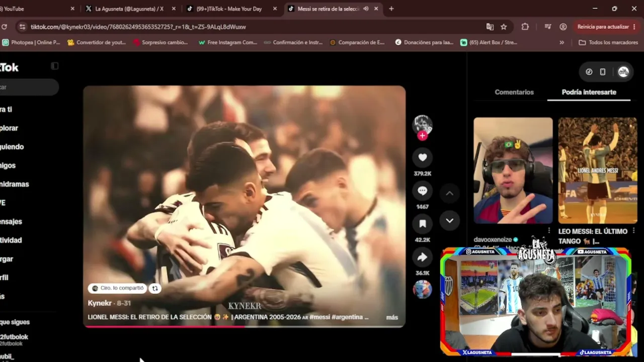Open the Chrome profile icon
The height and width of the screenshot is (362, 644).
[563, 27]
